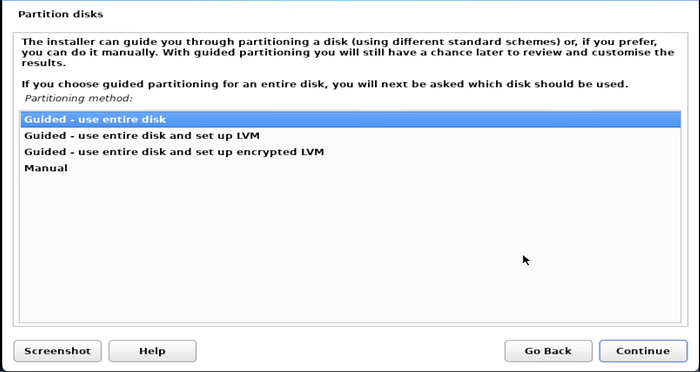This screenshot has width=700, height=372.
Task: Return using the Go Back button
Action: (548, 351)
